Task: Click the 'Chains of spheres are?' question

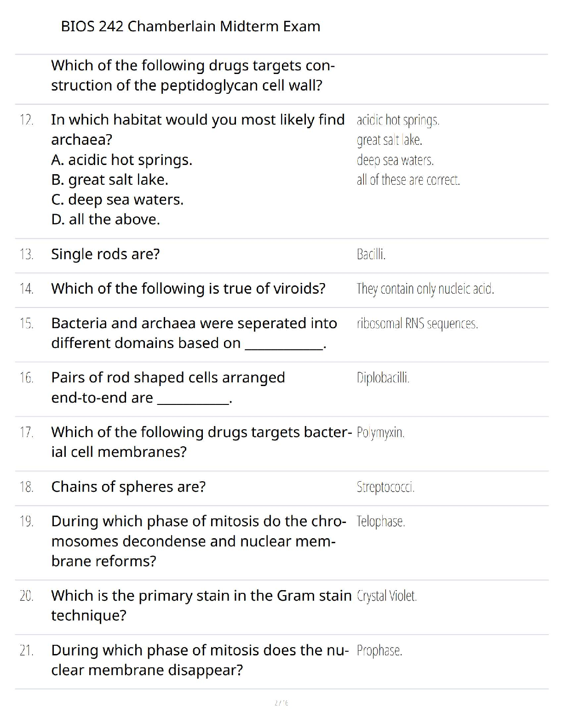Action: tap(128, 486)
